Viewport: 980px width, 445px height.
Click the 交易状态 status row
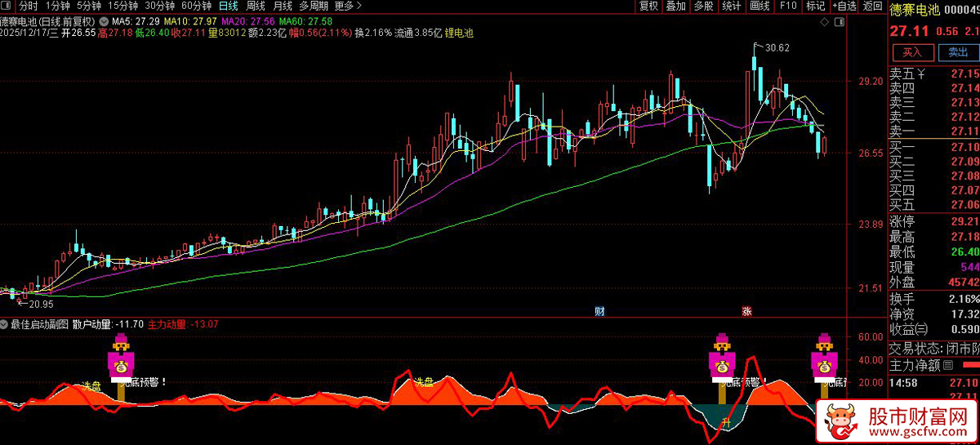934,348
